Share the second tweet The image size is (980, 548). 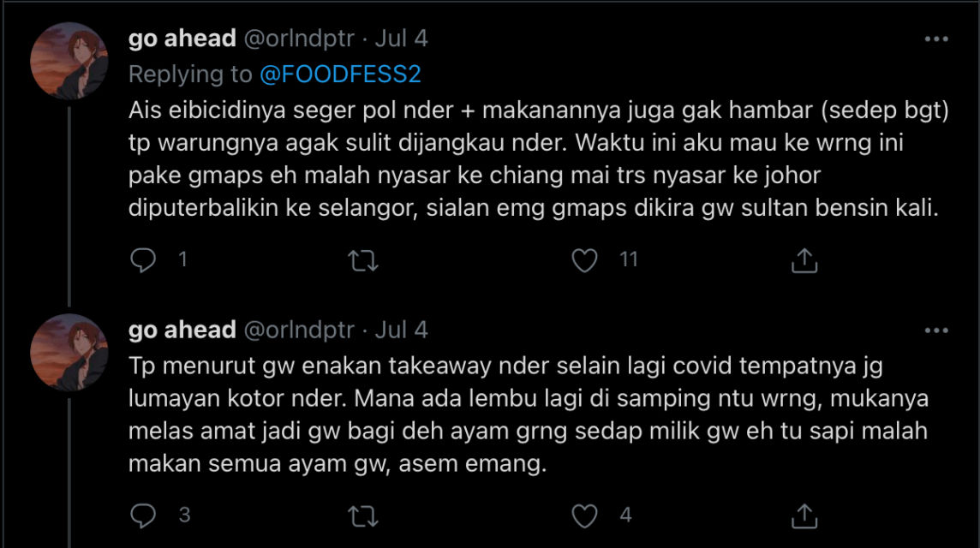[804, 515]
